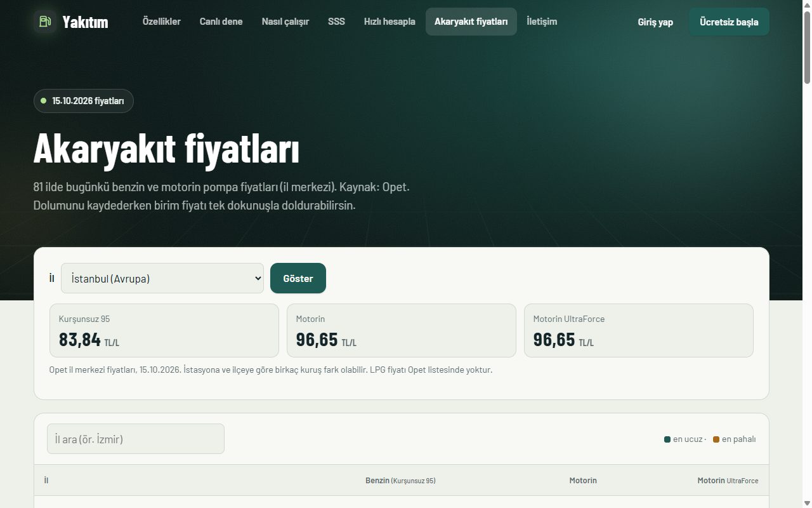Open the İl dropdown showing İstanbul (Avrupa)
This screenshot has width=812, height=508.
tap(162, 278)
